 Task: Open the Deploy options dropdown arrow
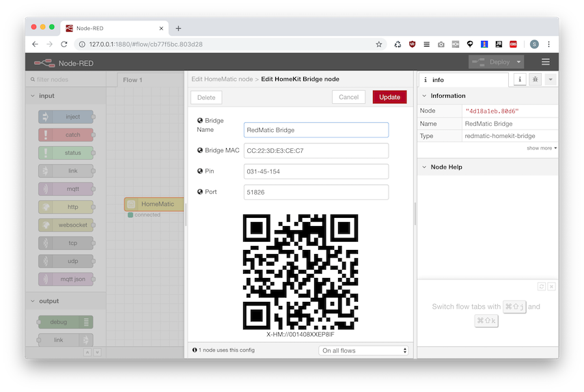[518, 62]
